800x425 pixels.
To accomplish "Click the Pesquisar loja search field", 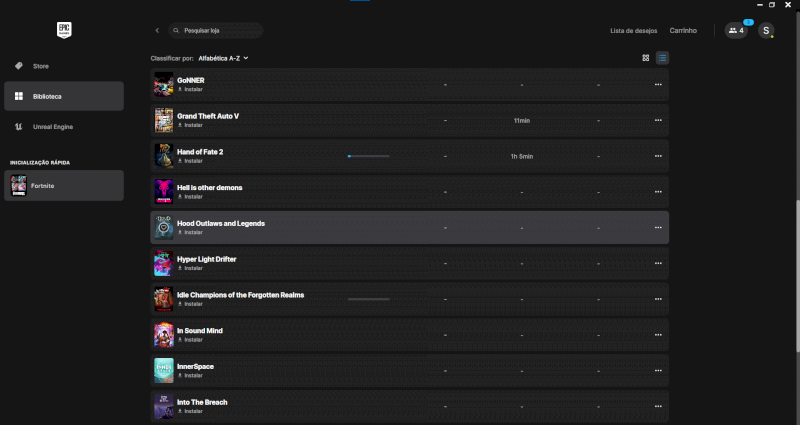I will click(216, 31).
